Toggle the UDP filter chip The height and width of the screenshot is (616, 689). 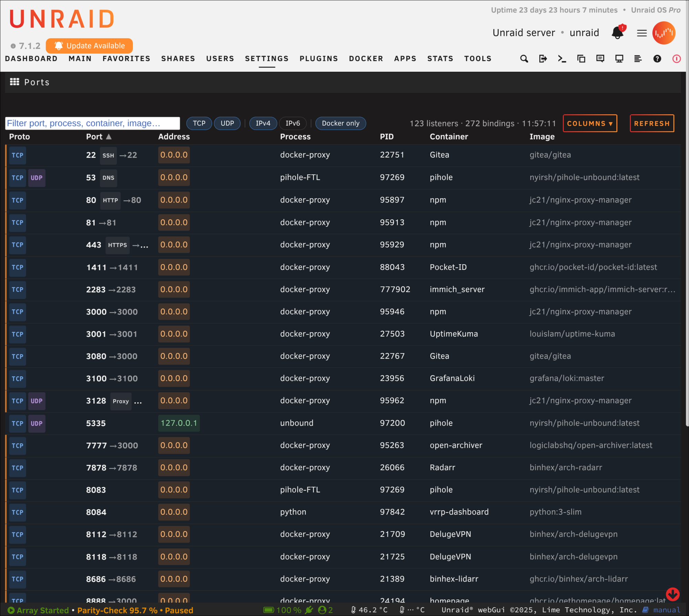(x=227, y=123)
